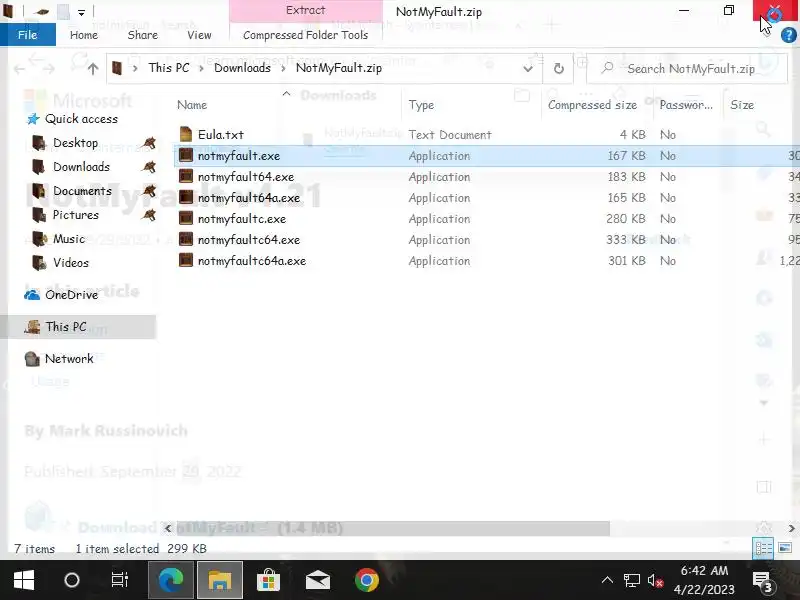Open the Explorer help icon
The width and height of the screenshot is (800, 600).
(x=788, y=35)
